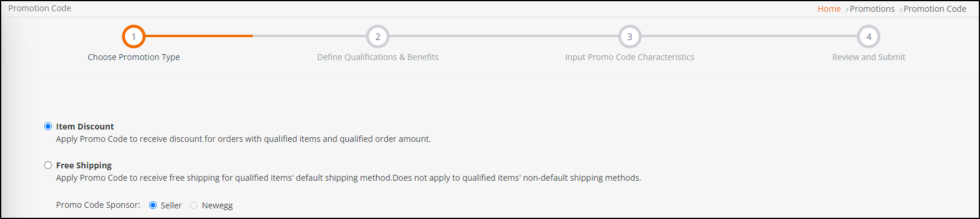Click the Free Shipping bold label

click(x=84, y=165)
